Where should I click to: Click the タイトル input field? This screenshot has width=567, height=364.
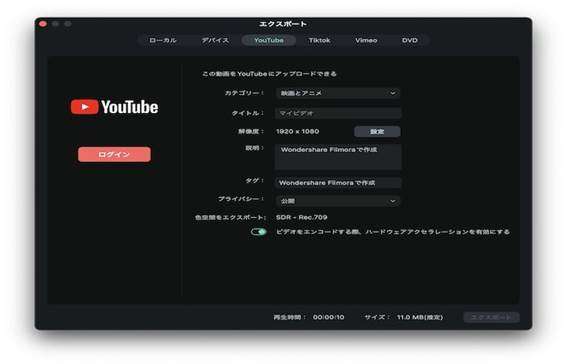338,113
